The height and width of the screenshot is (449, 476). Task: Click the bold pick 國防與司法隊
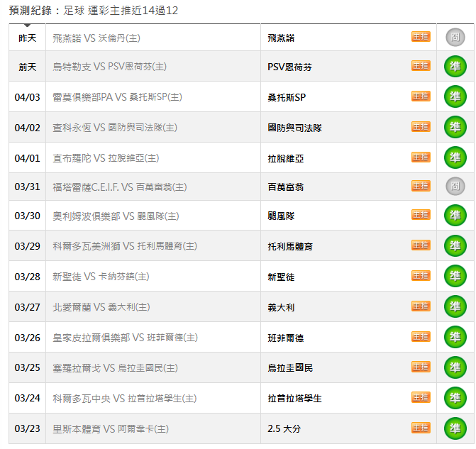point(294,128)
